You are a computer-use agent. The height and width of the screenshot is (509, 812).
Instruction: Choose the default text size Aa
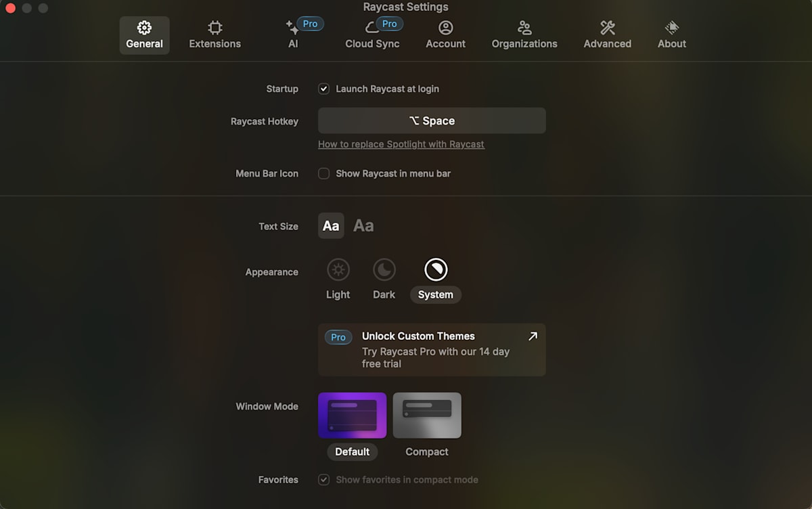(331, 226)
